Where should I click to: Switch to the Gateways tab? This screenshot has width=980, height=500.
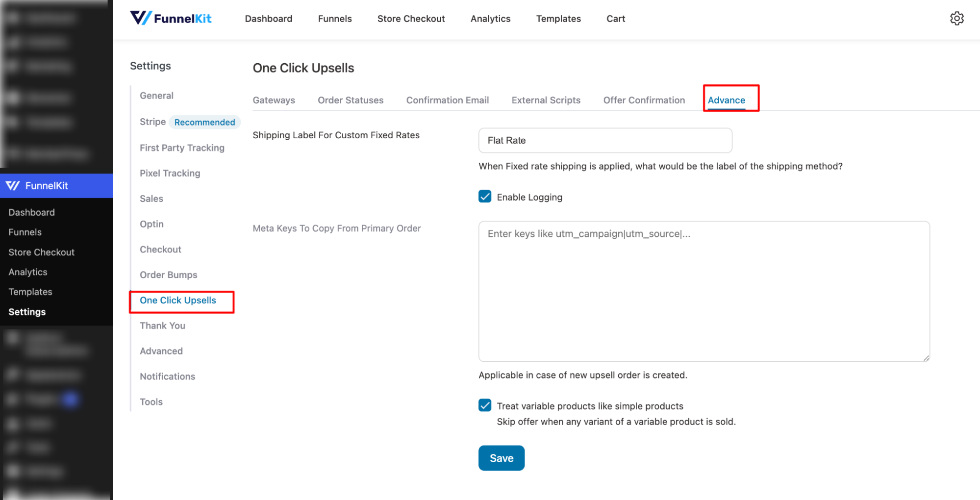(274, 100)
